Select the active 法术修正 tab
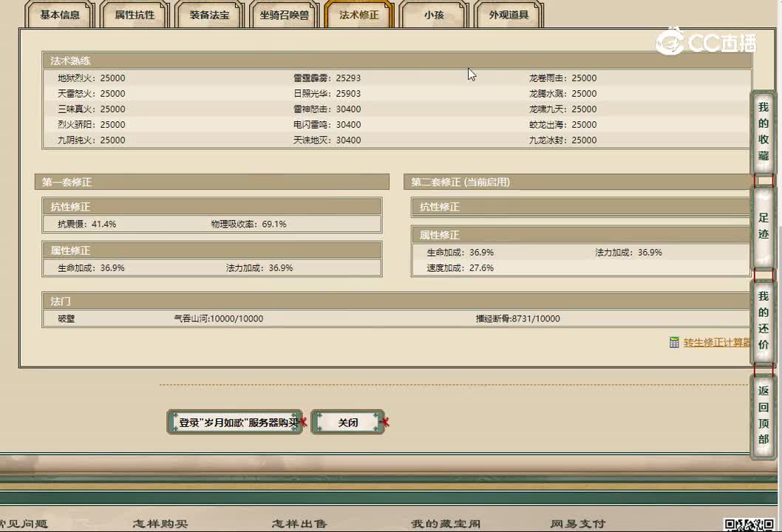 tap(358, 15)
